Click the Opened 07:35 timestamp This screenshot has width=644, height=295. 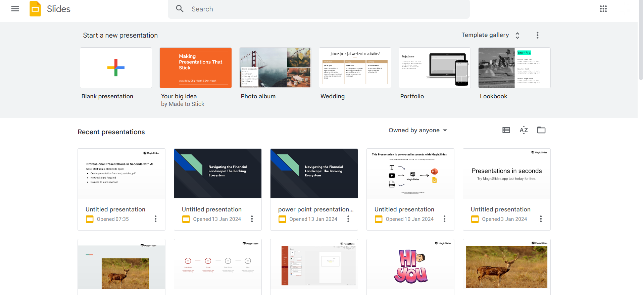click(113, 219)
